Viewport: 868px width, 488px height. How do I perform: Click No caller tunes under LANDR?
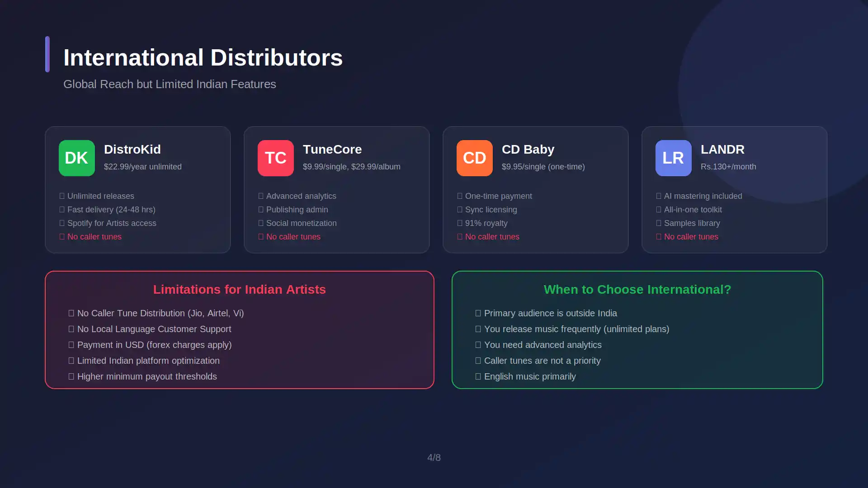(687, 237)
